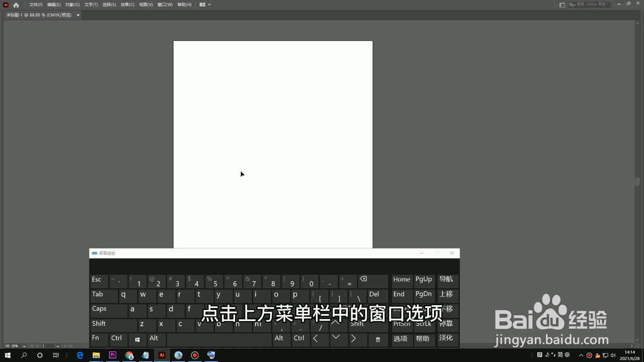Screen dimensions: 644x362
Task: Expand hidden icons with the tray chevron
Action: [x=581, y=355]
